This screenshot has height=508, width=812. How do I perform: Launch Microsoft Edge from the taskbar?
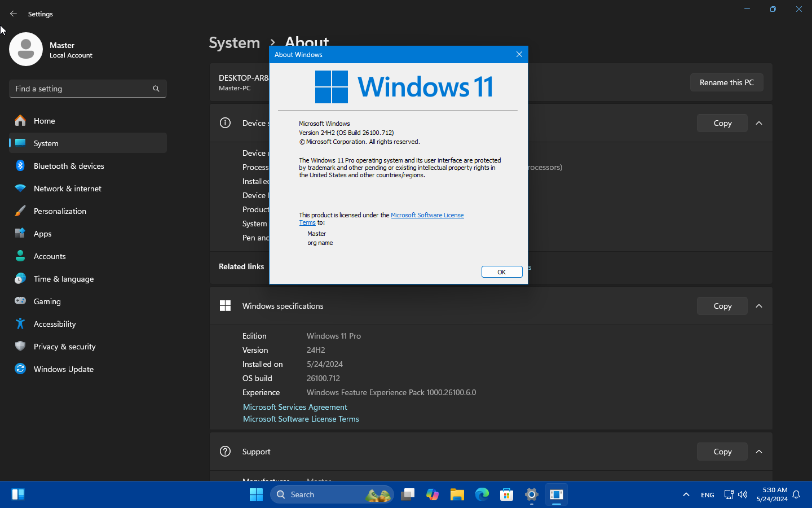[482, 494]
